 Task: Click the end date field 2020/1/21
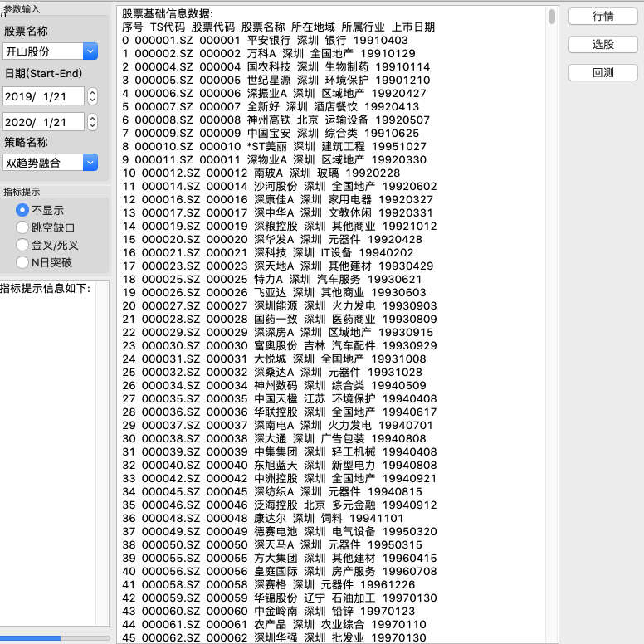point(43,122)
